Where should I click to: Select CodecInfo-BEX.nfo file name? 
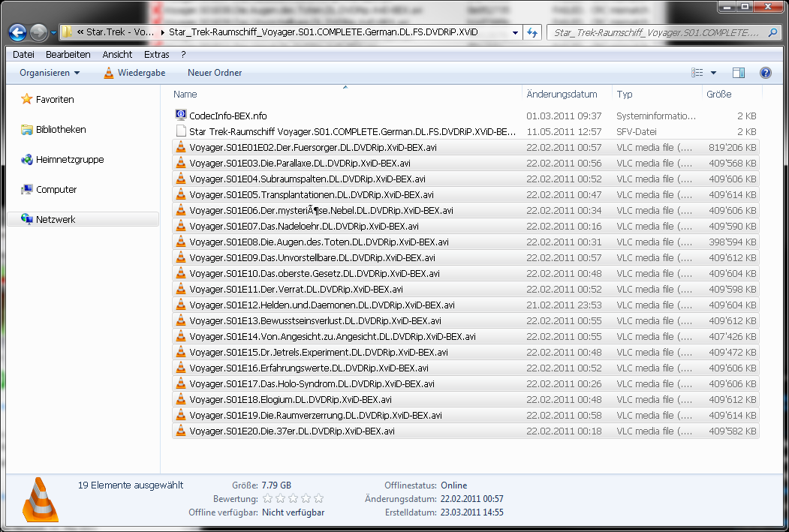coord(228,116)
